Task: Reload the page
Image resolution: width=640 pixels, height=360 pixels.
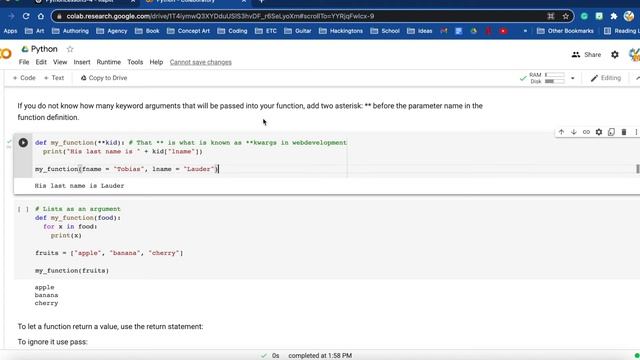Action: (26, 16)
